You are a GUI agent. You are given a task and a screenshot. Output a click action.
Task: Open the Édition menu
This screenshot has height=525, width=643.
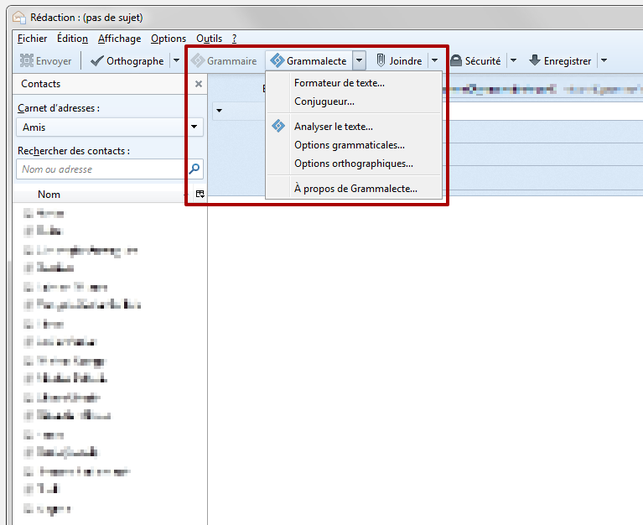pyautogui.click(x=72, y=39)
